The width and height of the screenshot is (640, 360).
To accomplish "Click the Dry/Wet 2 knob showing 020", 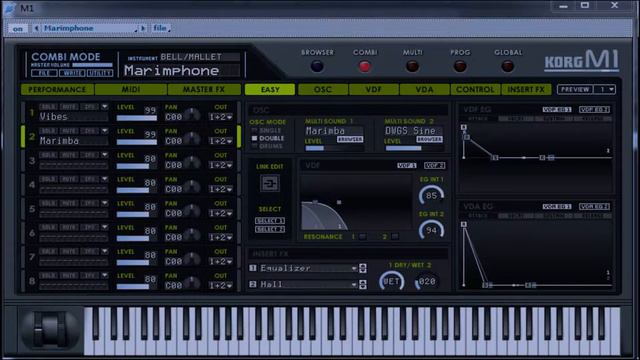I will tap(426, 281).
